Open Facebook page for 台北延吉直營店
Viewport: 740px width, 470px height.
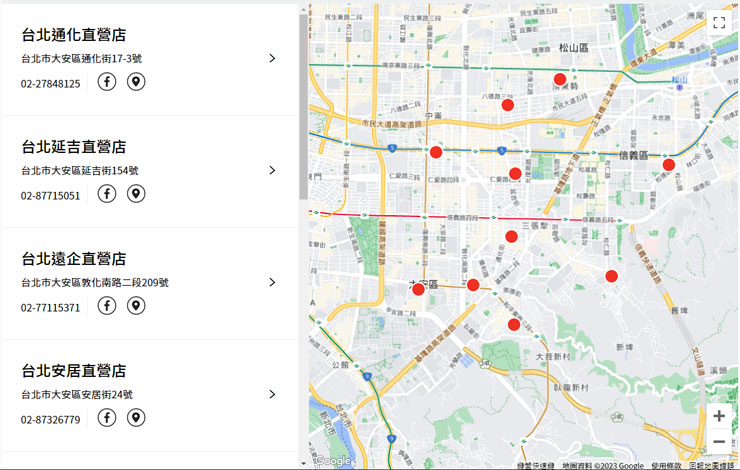coord(107,194)
